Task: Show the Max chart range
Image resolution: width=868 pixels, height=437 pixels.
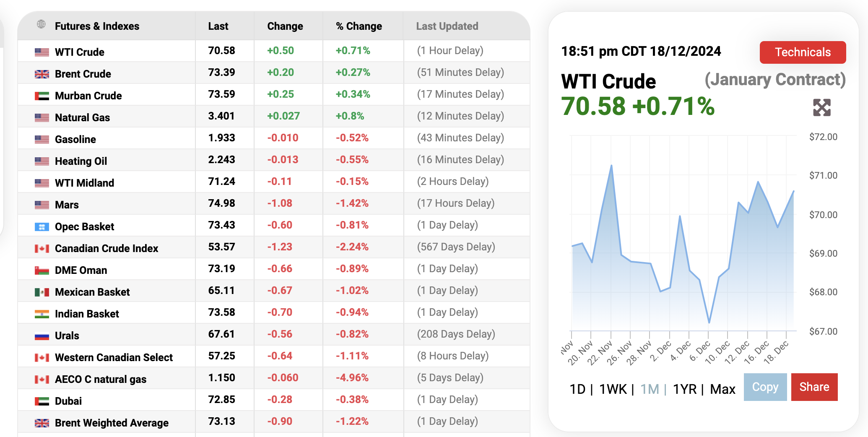Action: click(x=722, y=389)
